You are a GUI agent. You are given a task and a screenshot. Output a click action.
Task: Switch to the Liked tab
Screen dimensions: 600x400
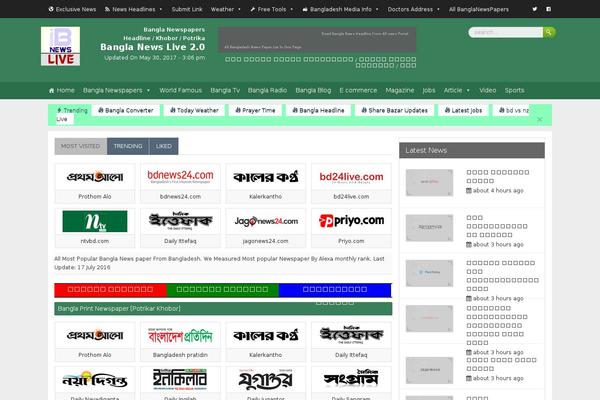coord(163,146)
